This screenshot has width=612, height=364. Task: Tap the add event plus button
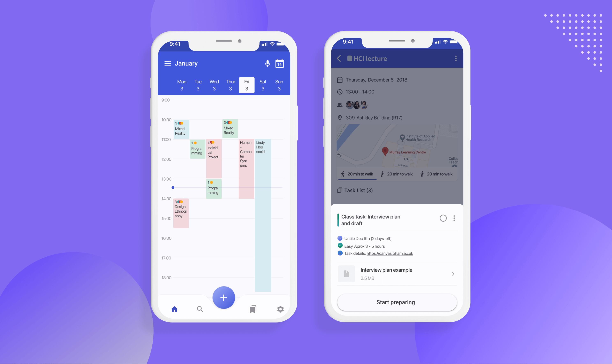pos(224,297)
